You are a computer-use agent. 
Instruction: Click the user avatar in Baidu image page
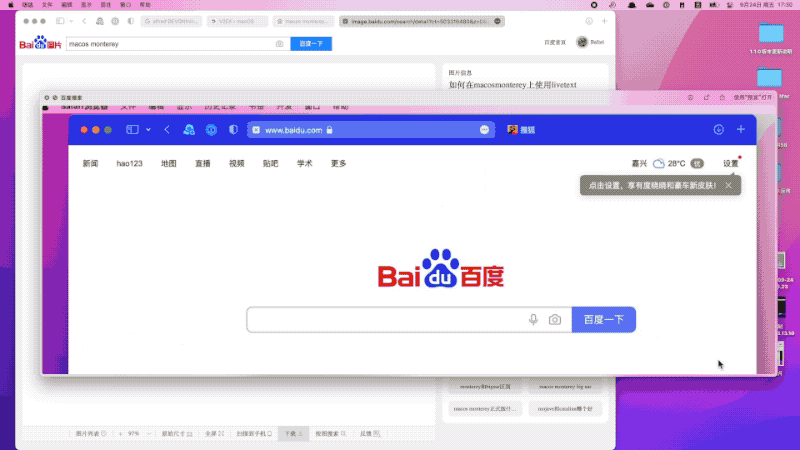coord(582,42)
